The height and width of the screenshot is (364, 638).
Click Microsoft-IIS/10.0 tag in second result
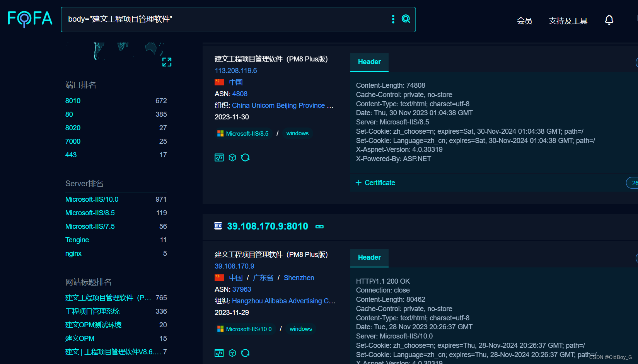point(245,329)
